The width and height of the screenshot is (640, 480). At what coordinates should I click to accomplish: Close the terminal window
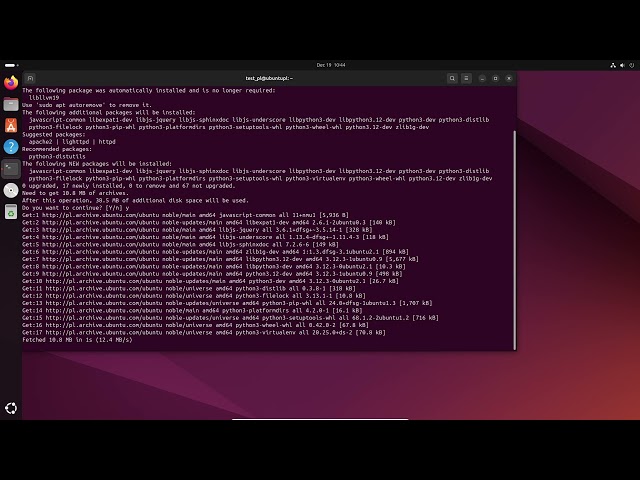509,78
